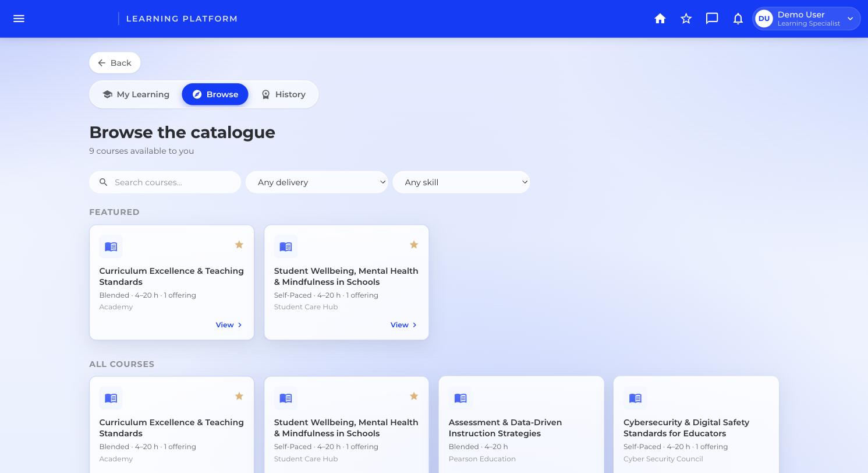Toggle favorite star on featured Student Wellbeing card

414,245
